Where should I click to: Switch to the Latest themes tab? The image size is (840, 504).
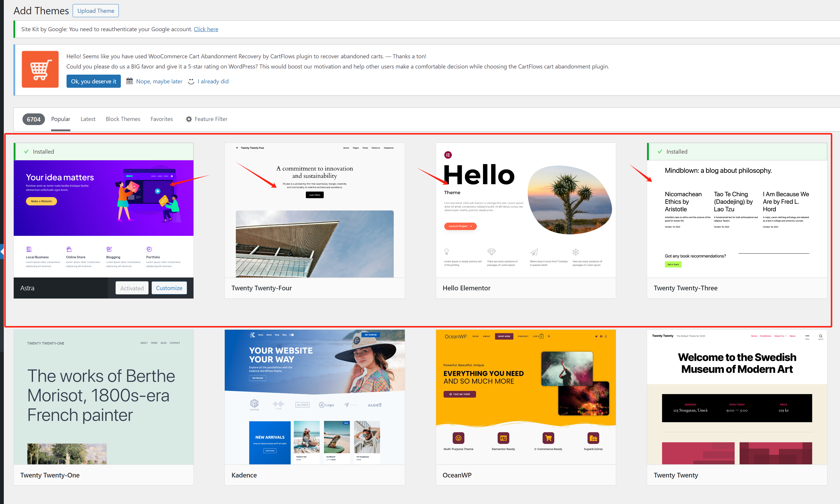click(x=88, y=119)
